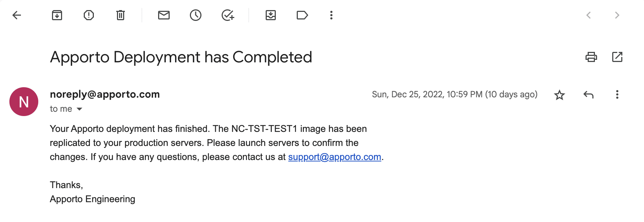
Task: Show the newer email with left chevron
Action: tap(588, 15)
